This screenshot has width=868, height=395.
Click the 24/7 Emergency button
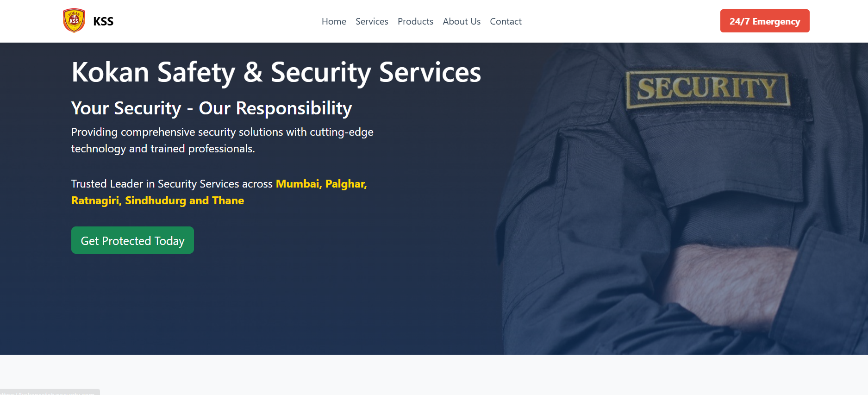pyautogui.click(x=765, y=21)
